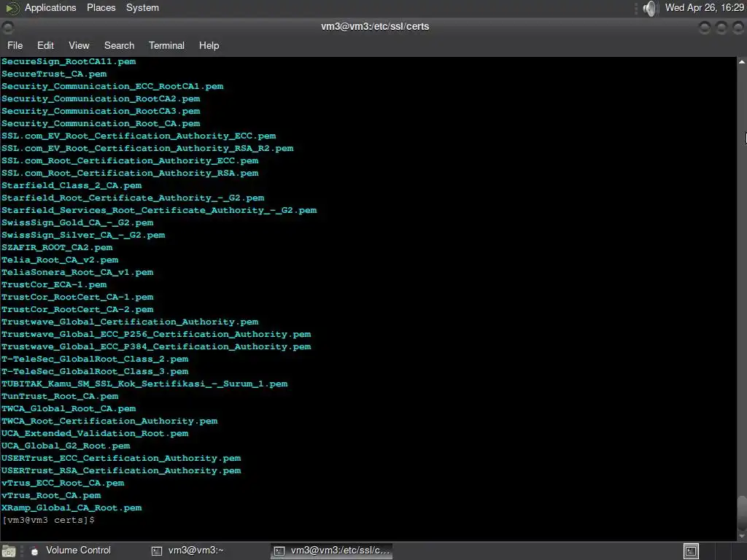
Task: Click Trustwave_Global_ECC_P384_Certification_Authority.pem
Action: [x=156, y=346]
